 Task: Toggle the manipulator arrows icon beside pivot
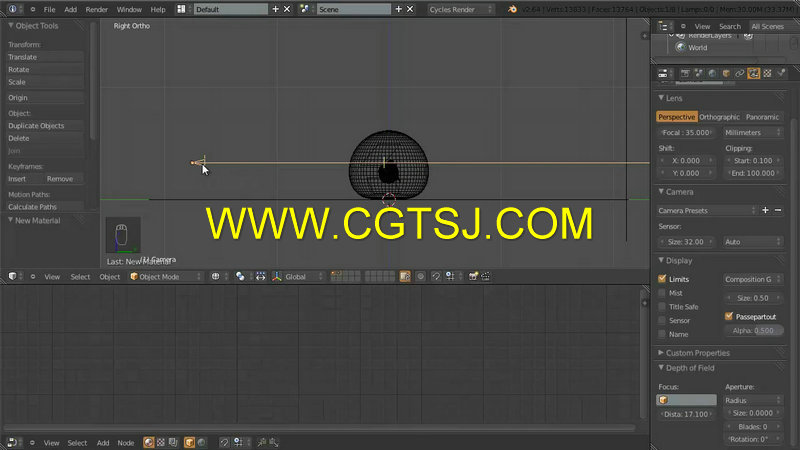261,277
